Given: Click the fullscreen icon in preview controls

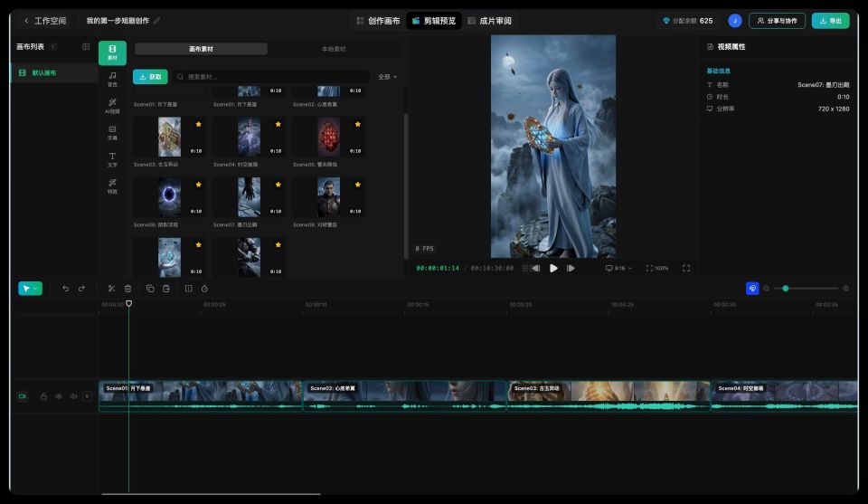Looking at the screenshot, I should click(686, 268).
